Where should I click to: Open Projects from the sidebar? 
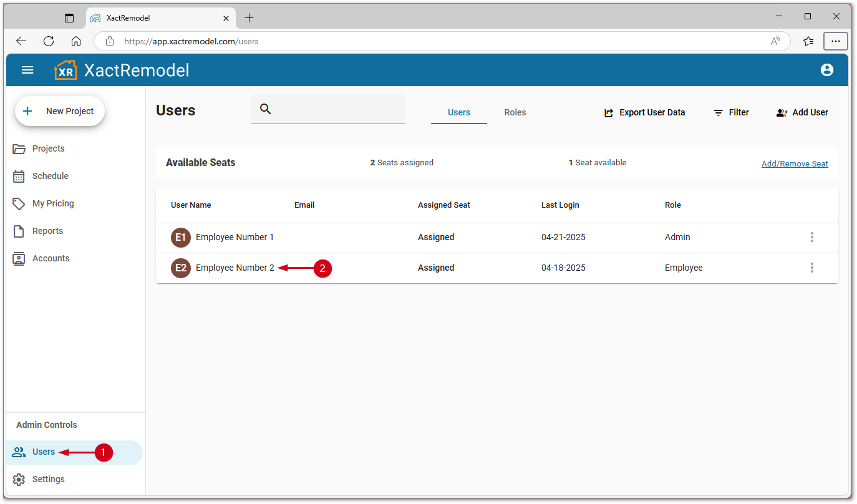(48, 148)
